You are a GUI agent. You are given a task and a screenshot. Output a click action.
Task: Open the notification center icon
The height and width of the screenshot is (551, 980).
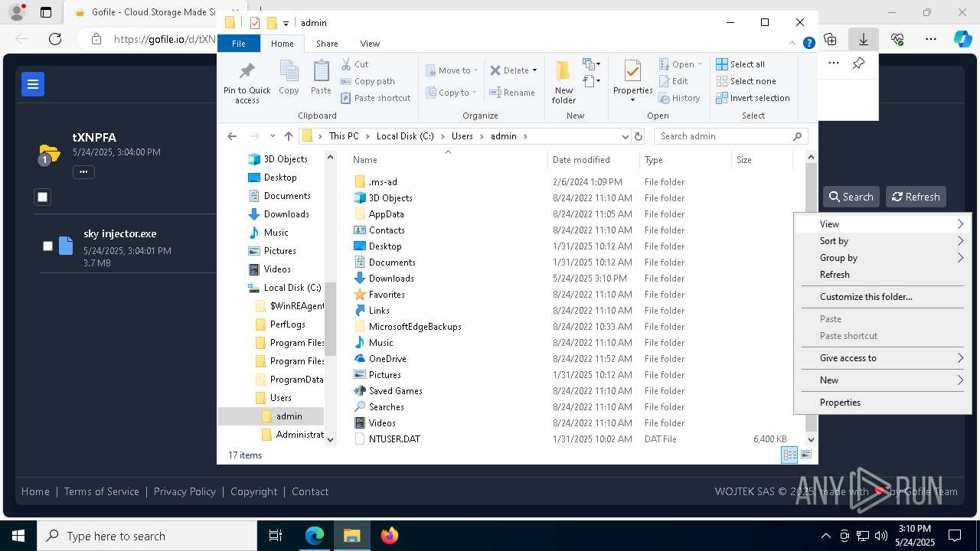(955, 536)
